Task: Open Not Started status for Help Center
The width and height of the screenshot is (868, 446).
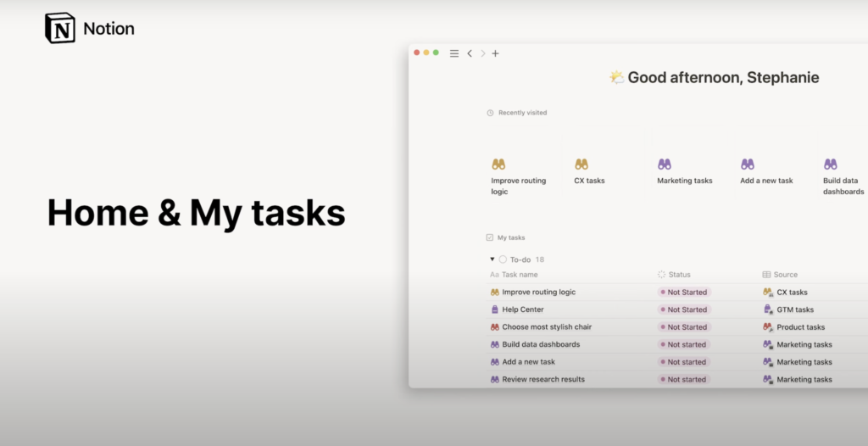Action: tap(683, 309)
